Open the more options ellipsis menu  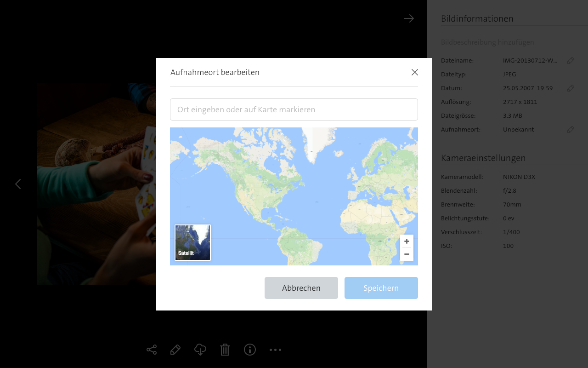[x=275, y=350]
